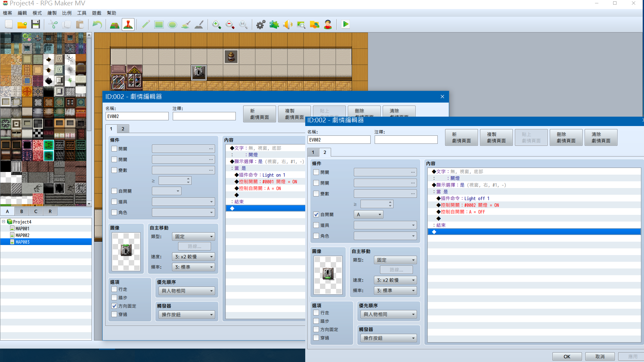Undo the last action
Image resolution: width=644 pixels, height=362 pixels.
(x=97, y=24)
